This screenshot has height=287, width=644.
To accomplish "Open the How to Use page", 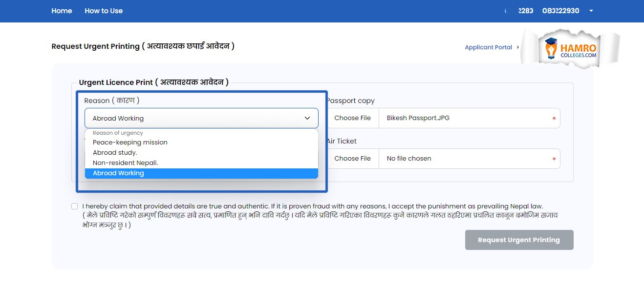I will click(103, 10).
